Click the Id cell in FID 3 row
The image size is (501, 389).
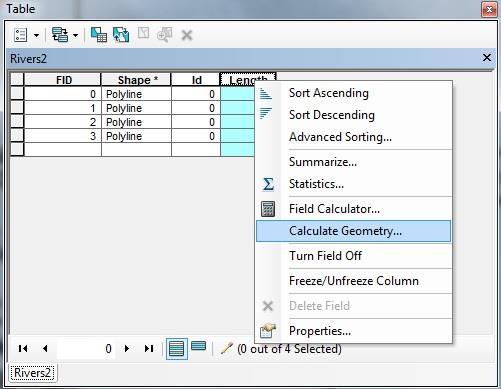click(x=196, y=136)
